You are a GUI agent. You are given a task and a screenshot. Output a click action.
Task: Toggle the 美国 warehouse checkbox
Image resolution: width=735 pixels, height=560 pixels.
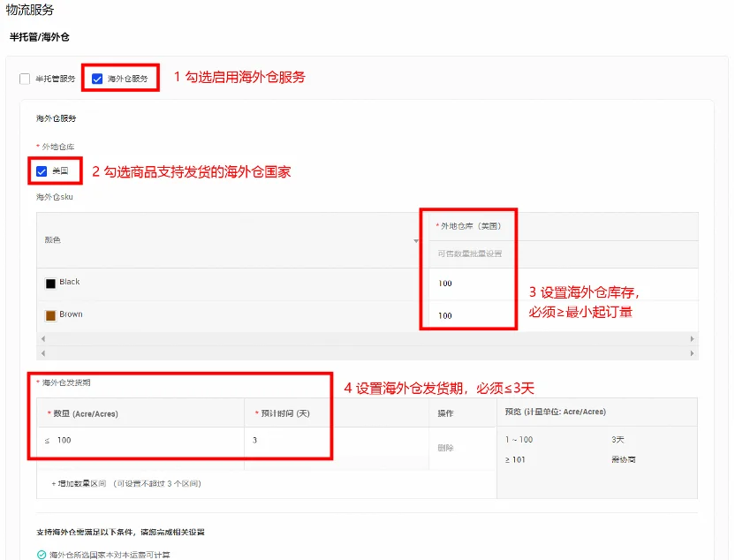[42, 170]
